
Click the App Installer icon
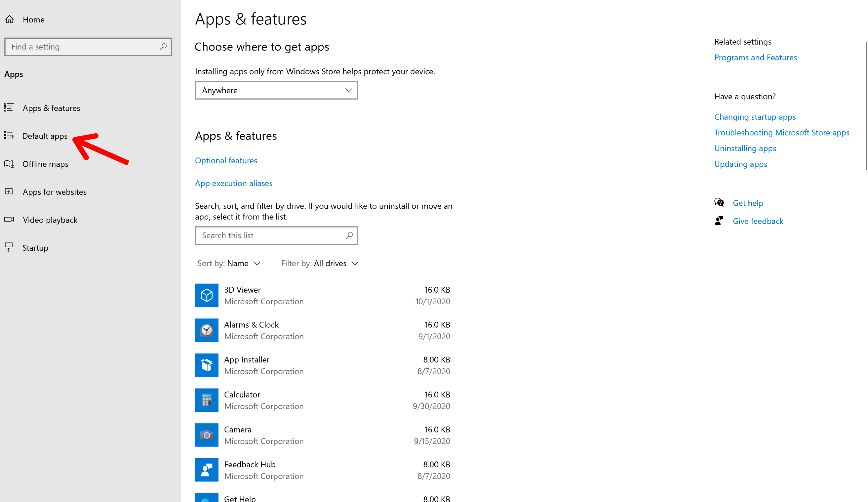(x=207, y=365)
